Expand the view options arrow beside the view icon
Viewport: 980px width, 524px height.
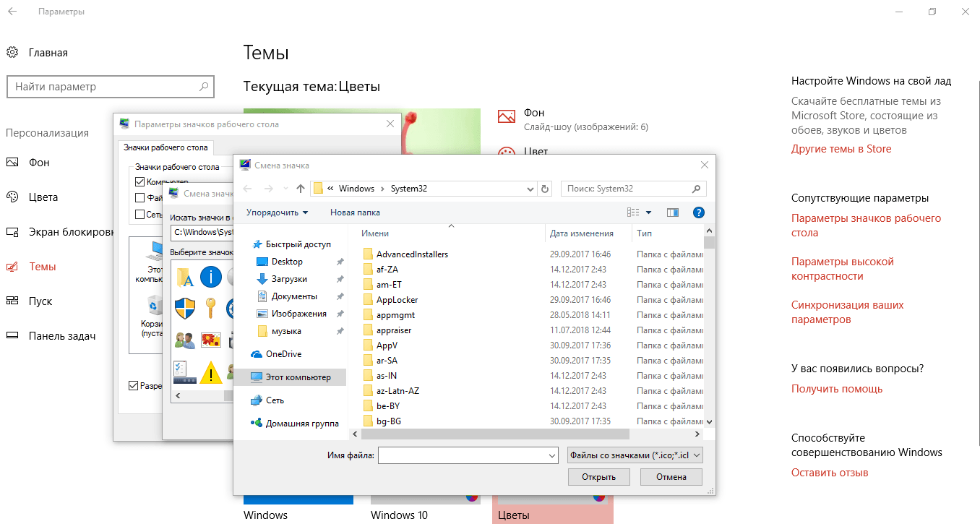pos(648,212)
